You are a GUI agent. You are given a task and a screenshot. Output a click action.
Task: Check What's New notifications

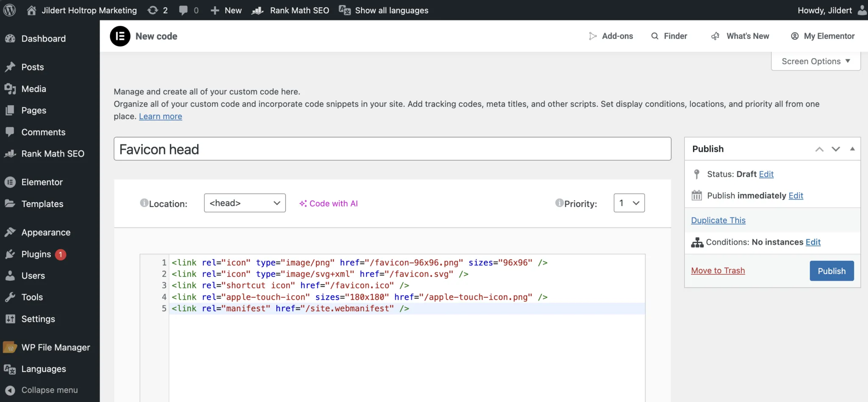coord(747,36)
